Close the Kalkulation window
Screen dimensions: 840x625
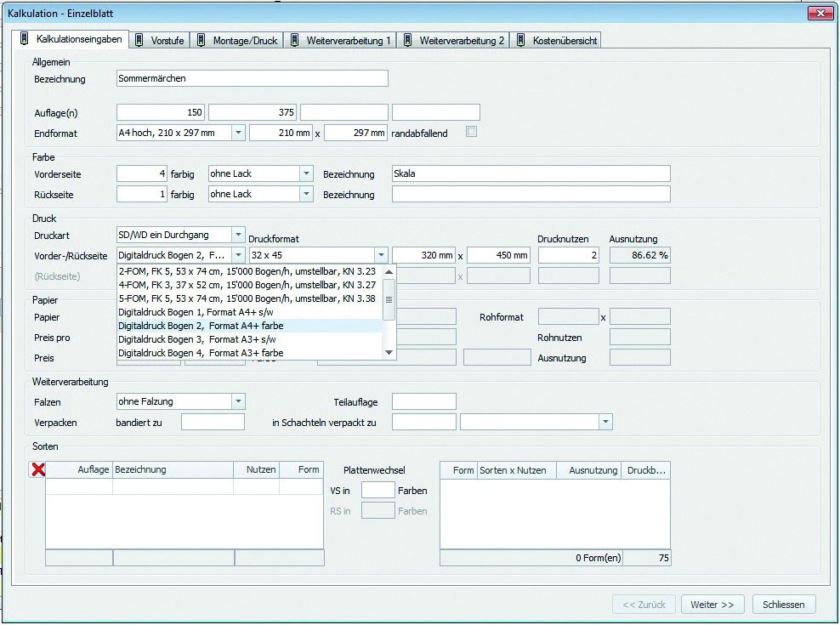point(820,13)
